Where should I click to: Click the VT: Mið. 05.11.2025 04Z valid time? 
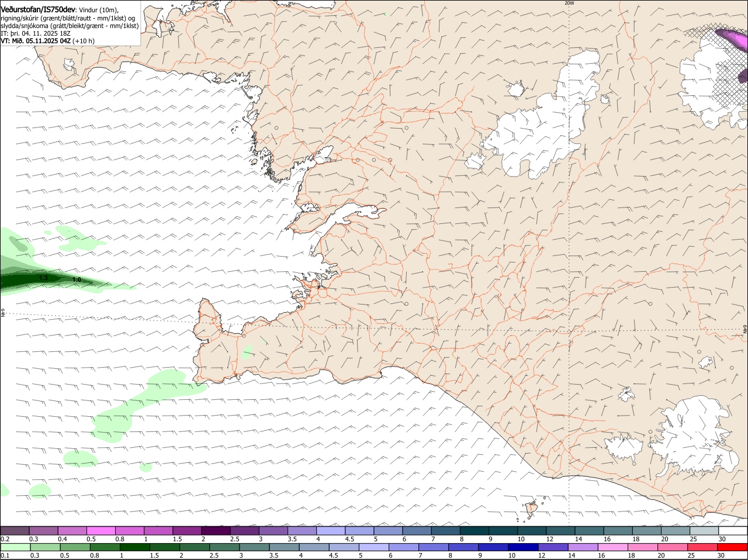click(36, 41)
